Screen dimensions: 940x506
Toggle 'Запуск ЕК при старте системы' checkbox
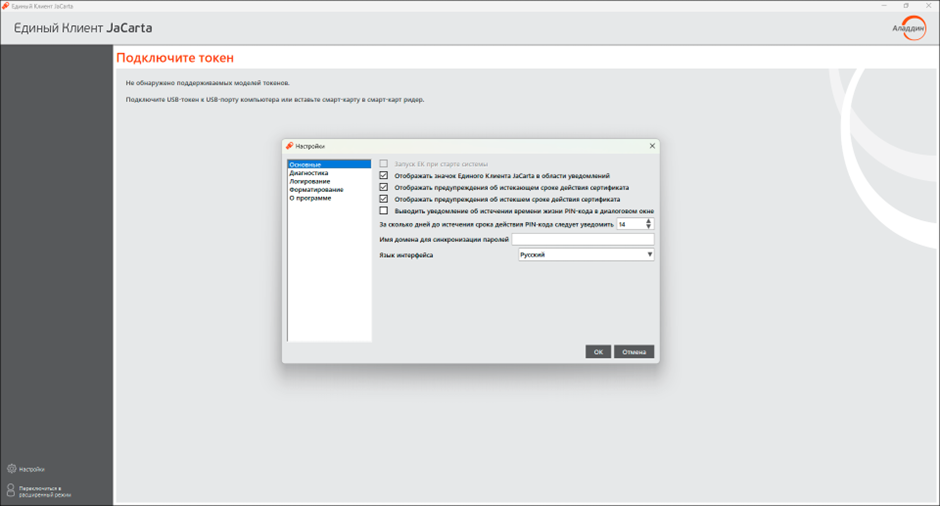pos(384,164)
